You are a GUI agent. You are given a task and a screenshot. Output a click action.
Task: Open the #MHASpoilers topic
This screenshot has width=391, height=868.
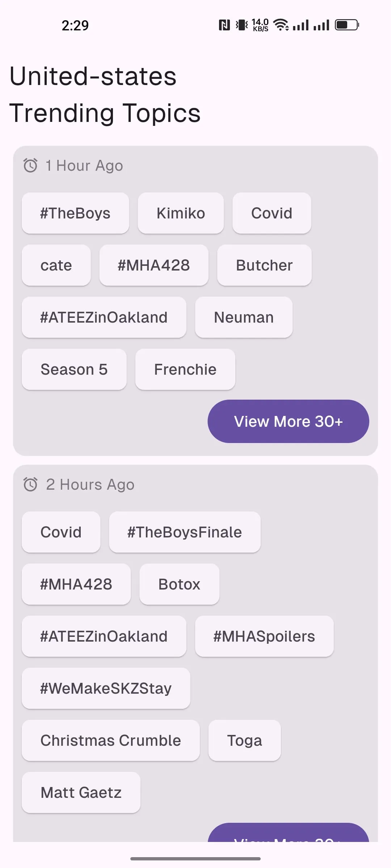point(264,636)
